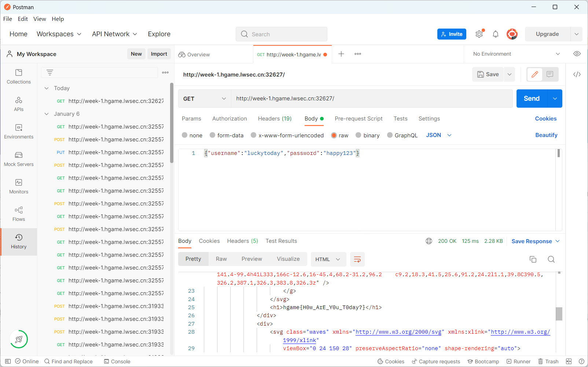Search the response using magnifier icon
588x367 pixels.
click(551, 259)
